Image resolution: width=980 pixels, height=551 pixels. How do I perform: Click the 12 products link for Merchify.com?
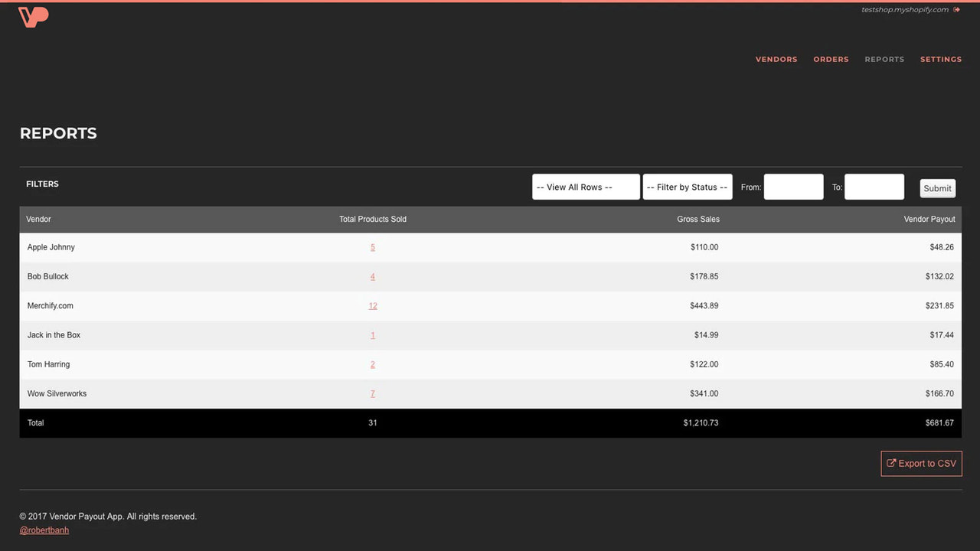373,305
